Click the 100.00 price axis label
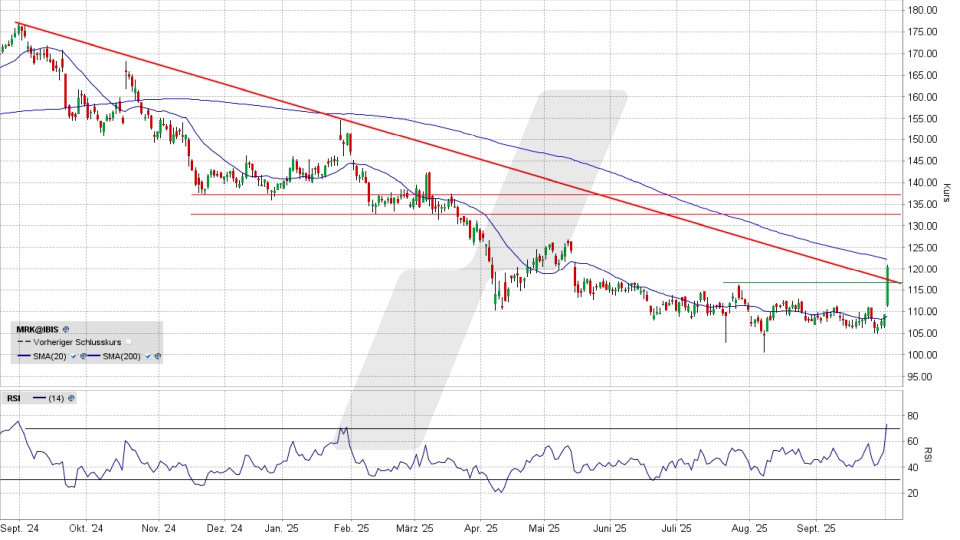The height and width of the screenshot is (540, 960). (922, 355)
